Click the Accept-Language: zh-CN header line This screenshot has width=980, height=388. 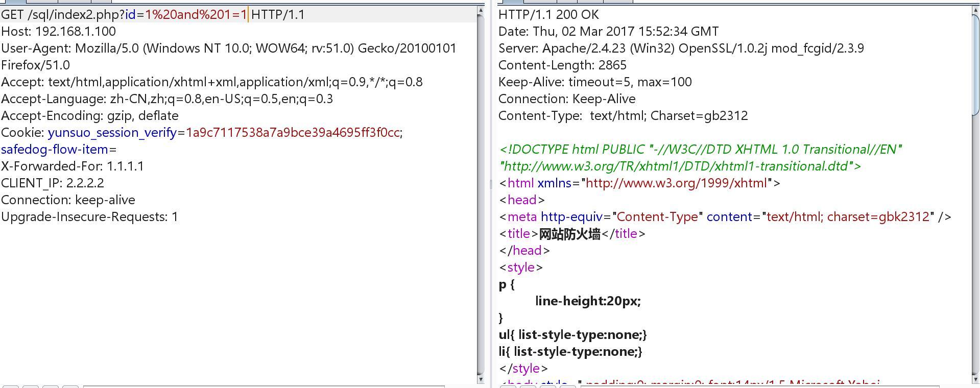pos(167,99)
